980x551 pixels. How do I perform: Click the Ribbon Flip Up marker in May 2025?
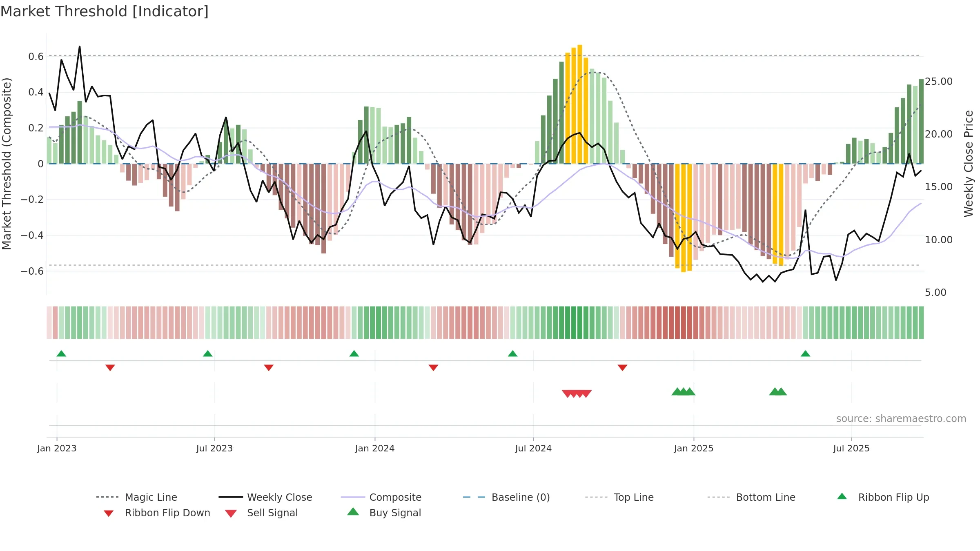[805, 353]
